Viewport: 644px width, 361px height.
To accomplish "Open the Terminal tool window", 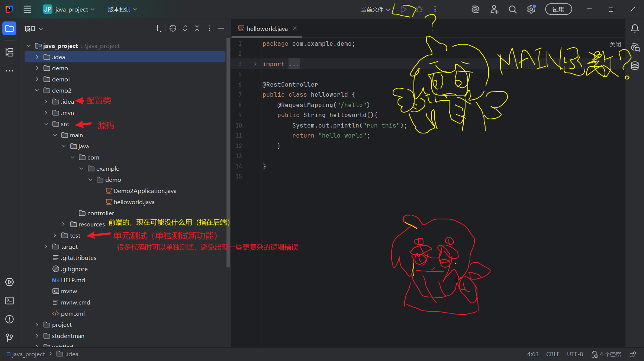I will tap(9, 301).
